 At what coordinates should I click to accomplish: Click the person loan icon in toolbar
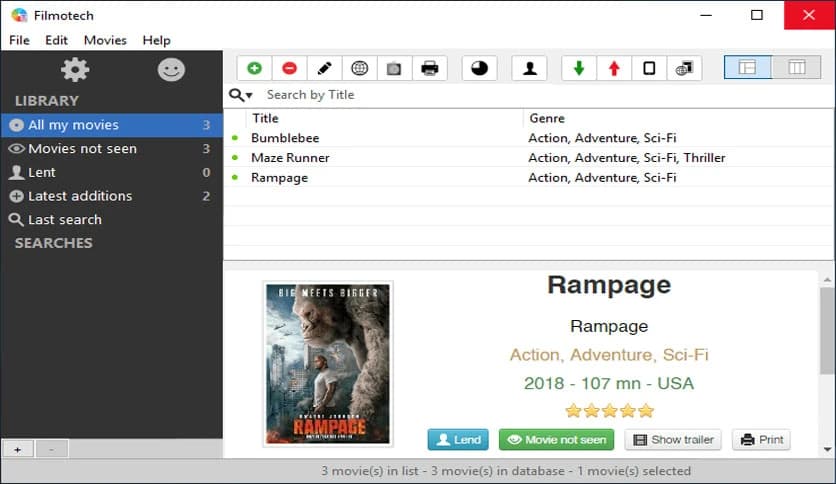coord(529,68)
